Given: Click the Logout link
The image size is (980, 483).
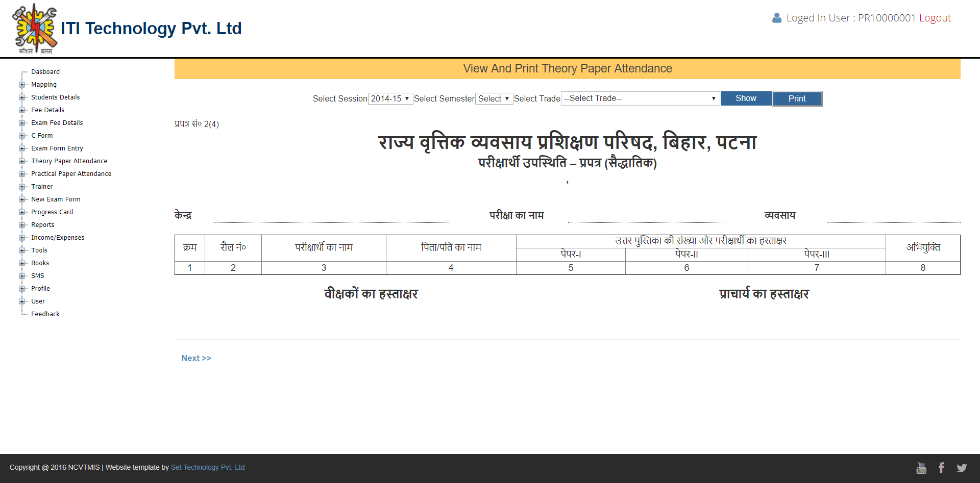Looking at the screenshot, I should tap(935, 18).
